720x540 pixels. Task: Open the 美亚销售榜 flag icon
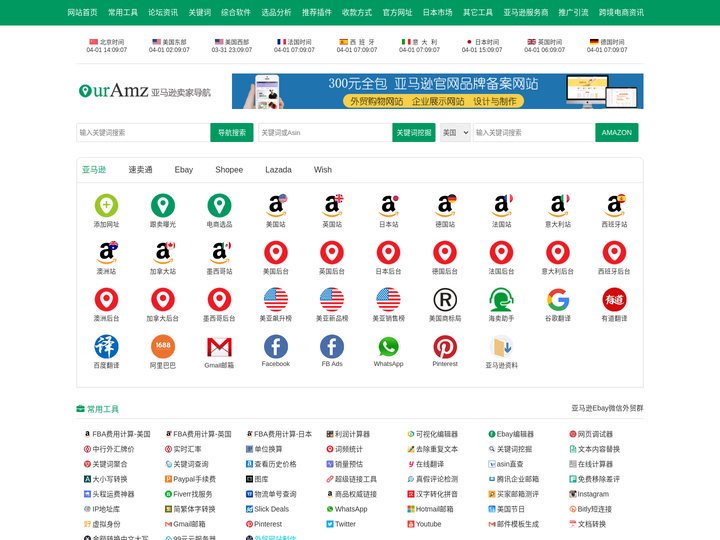(x=388, y=299)
